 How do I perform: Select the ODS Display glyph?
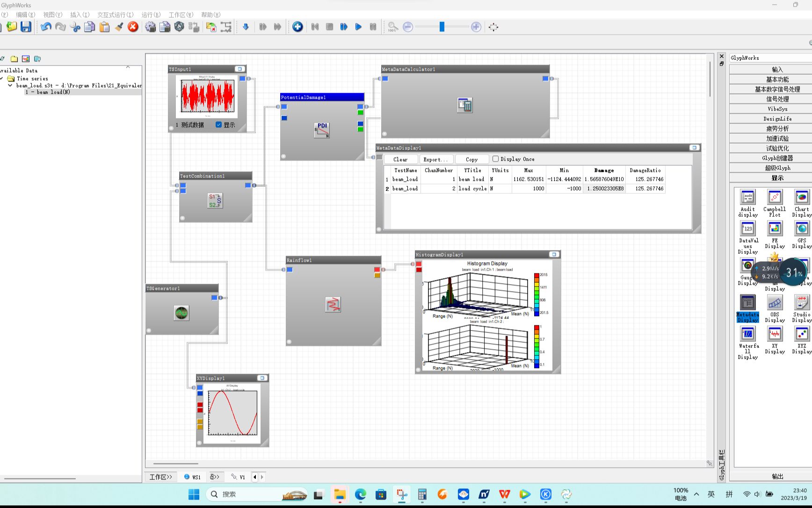pyautogui.click(x=775, y=309)
